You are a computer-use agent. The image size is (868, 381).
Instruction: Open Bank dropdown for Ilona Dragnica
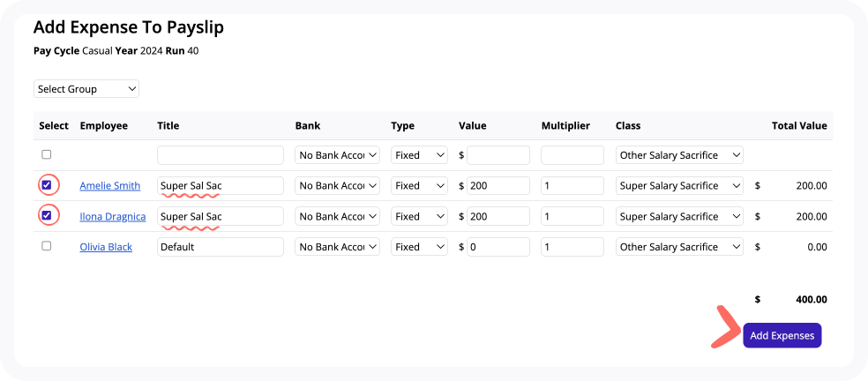click(x=338, y=216)
